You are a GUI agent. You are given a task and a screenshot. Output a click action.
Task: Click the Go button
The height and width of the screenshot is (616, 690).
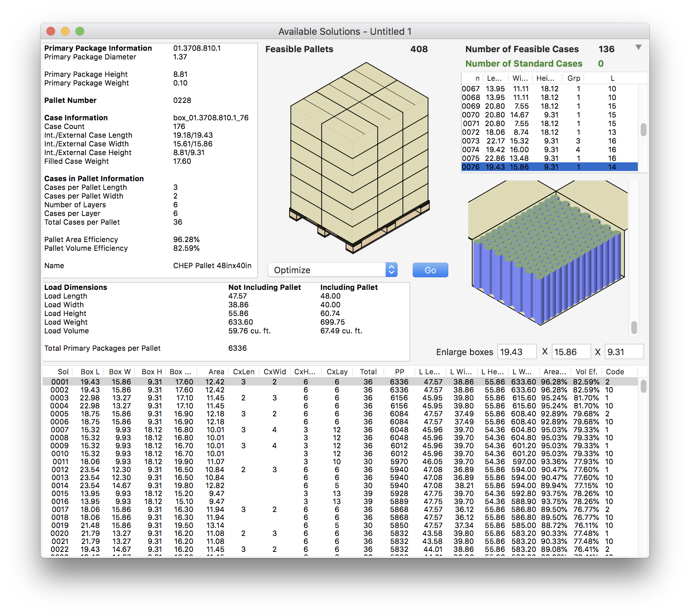[x=430, y=270]
